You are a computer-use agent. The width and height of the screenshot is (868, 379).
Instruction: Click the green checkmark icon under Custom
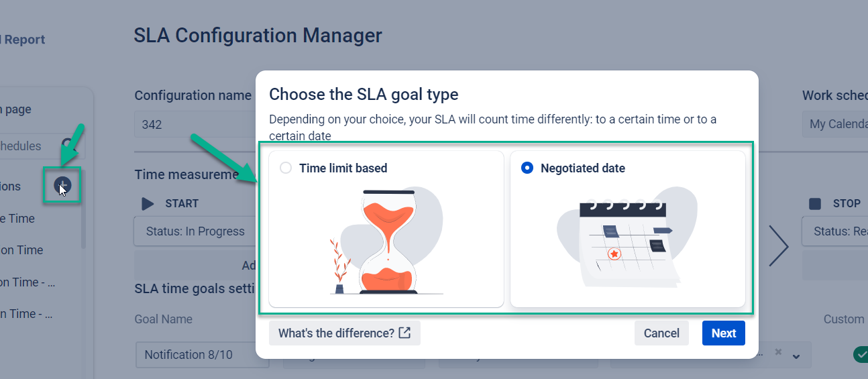point(859,354)
